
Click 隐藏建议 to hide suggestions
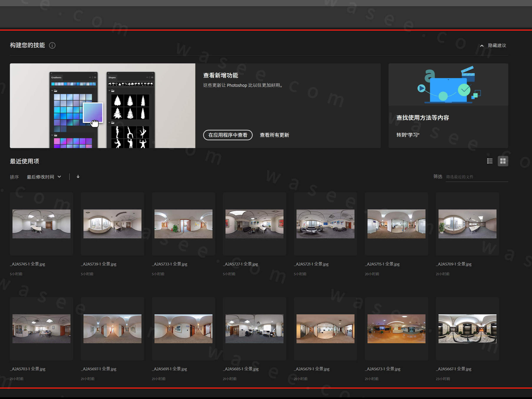pos(497,45)
